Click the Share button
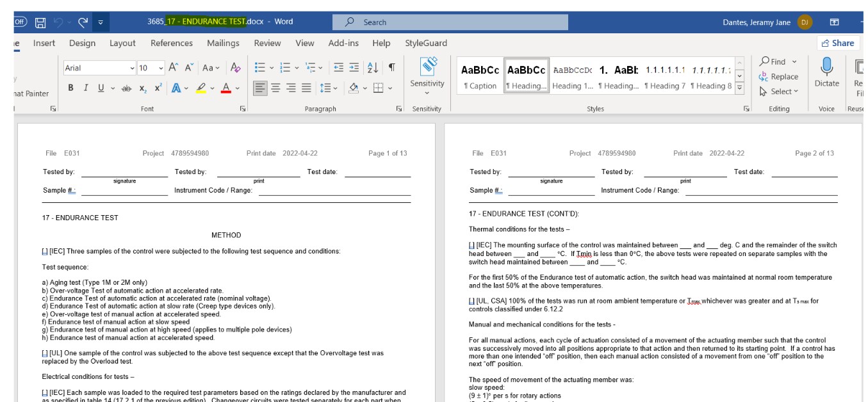Image resolution: width=868 pixels, height=402 pixels. click(837, 43)
